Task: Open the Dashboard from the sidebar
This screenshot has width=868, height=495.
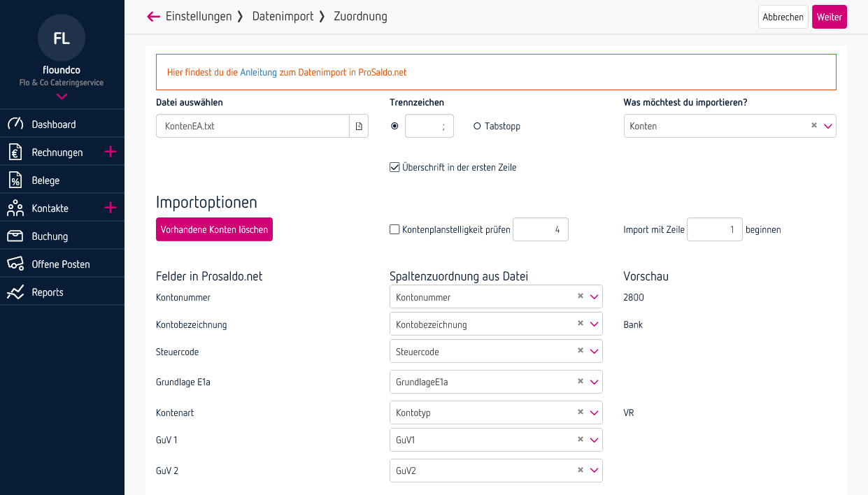Action: click(52, 124)
